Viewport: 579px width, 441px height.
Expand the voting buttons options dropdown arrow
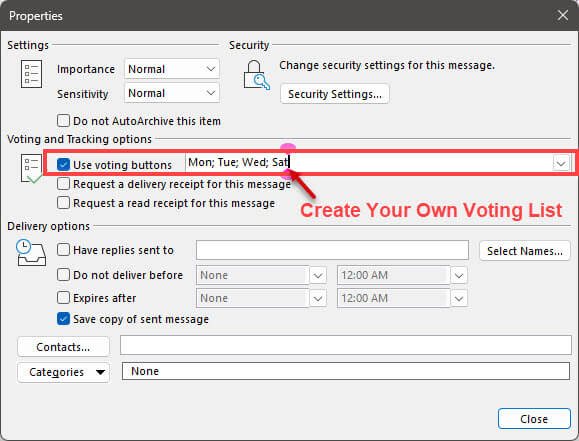tap(561, 163)
